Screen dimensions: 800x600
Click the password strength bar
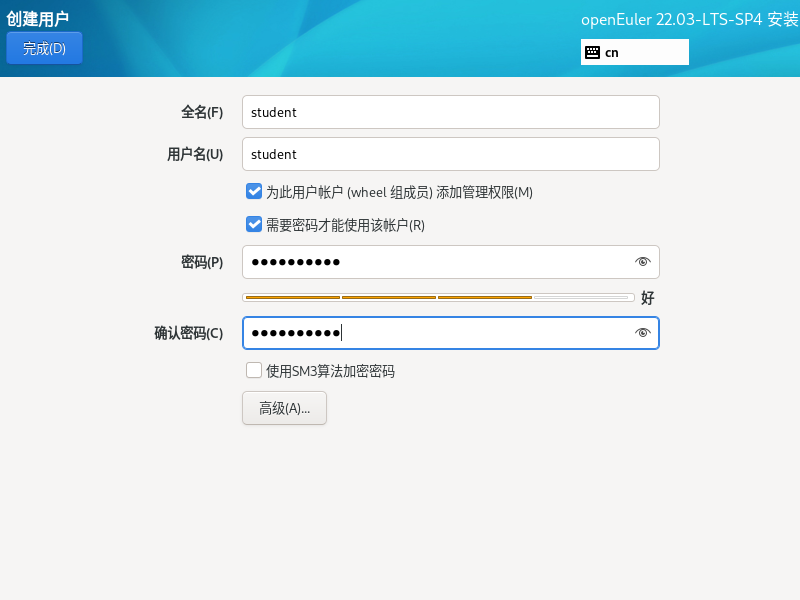click(x=439, y=297)
